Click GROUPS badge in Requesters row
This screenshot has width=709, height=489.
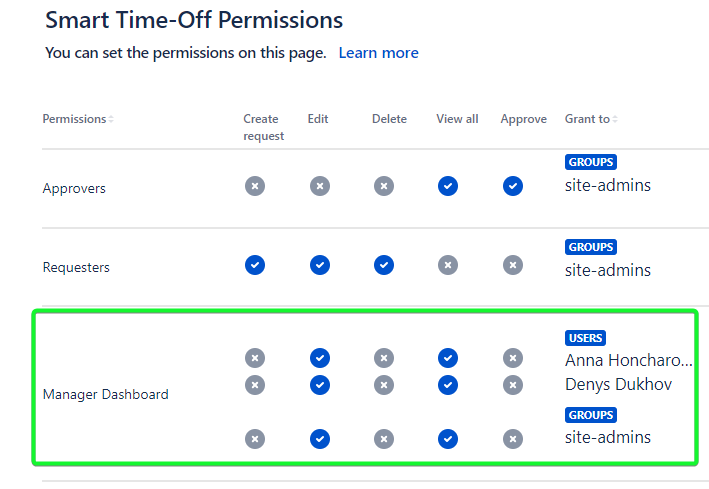[591, 247]
